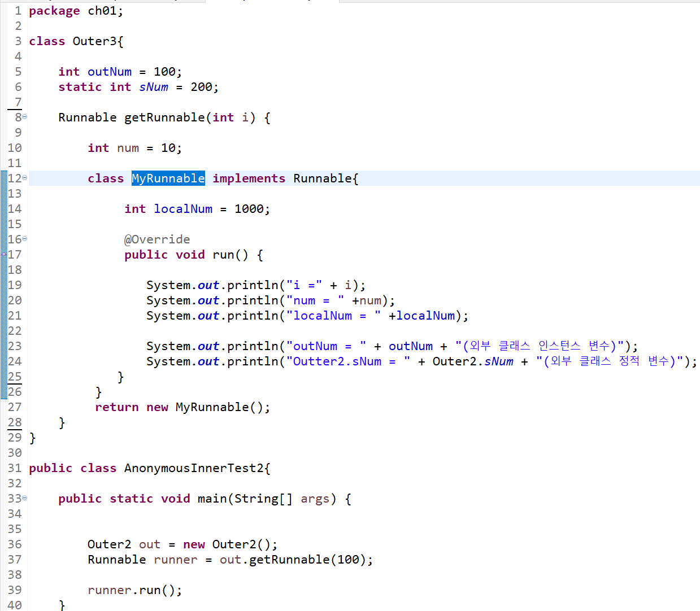The width and height of the screenshot is (700, 611).
Task: Click line number 3 in the gutter
Action: [18, 41]
